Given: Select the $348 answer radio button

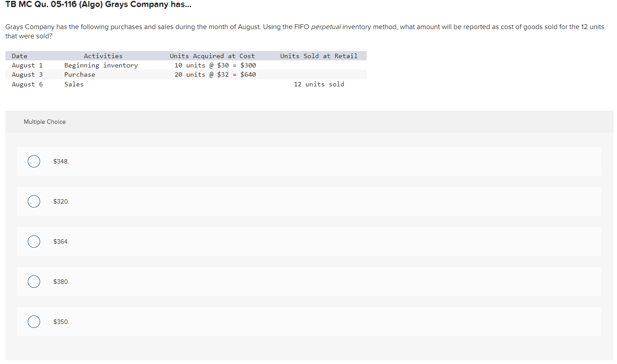Looking at the screenshot, I should (34, 161).
